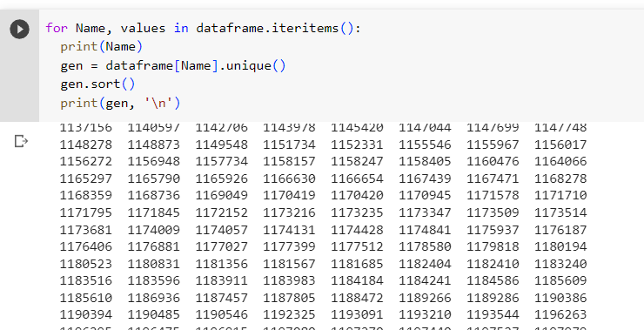This screenshot has height=330, width=644.
Task: Click output value 1170419
Action: pyautogui.click(x=289, y=196)
